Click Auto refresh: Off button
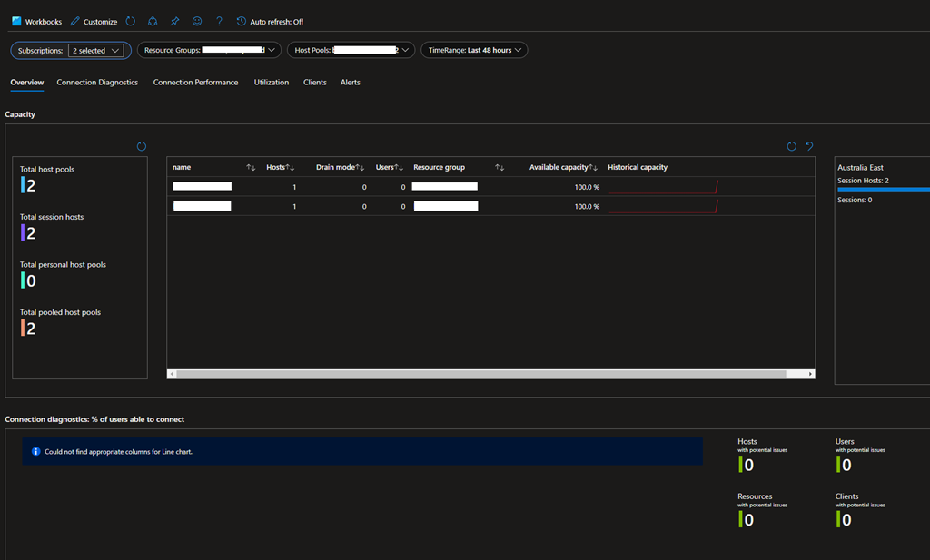930x560 pixels. point(270,21)
